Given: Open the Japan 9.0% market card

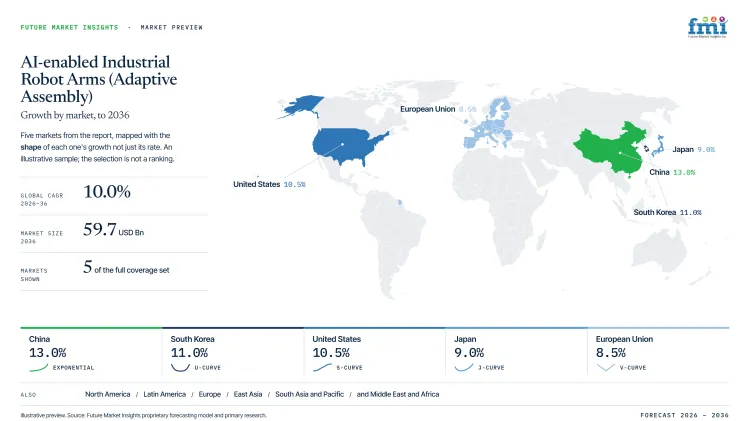Looking at the screenshot, I should [x=516, y=352].
